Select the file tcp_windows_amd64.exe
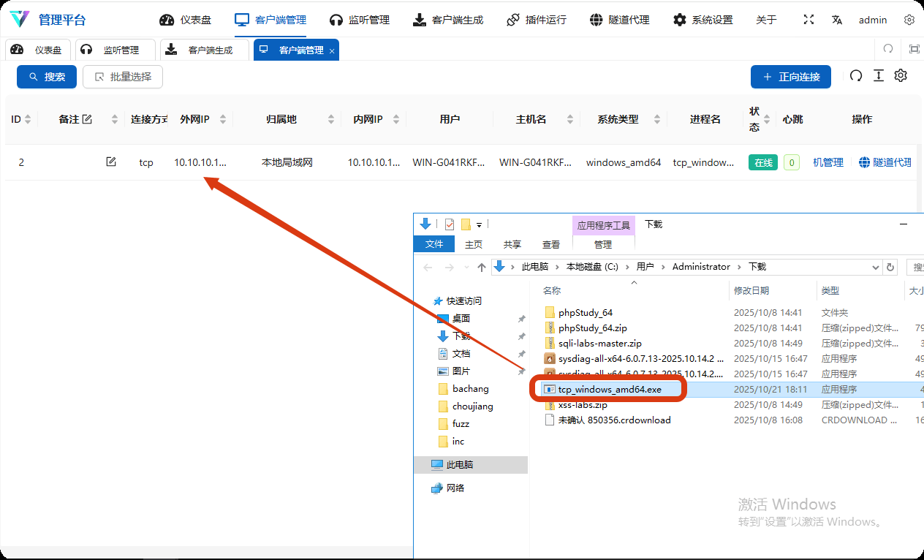The height and width of the screenshot is (560, 924). 610,389
